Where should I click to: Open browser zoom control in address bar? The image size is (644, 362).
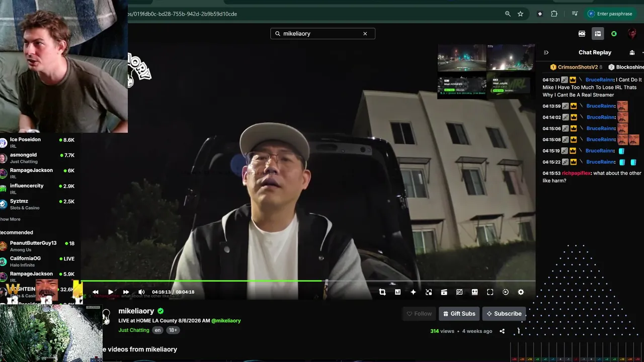click(508, 14)
